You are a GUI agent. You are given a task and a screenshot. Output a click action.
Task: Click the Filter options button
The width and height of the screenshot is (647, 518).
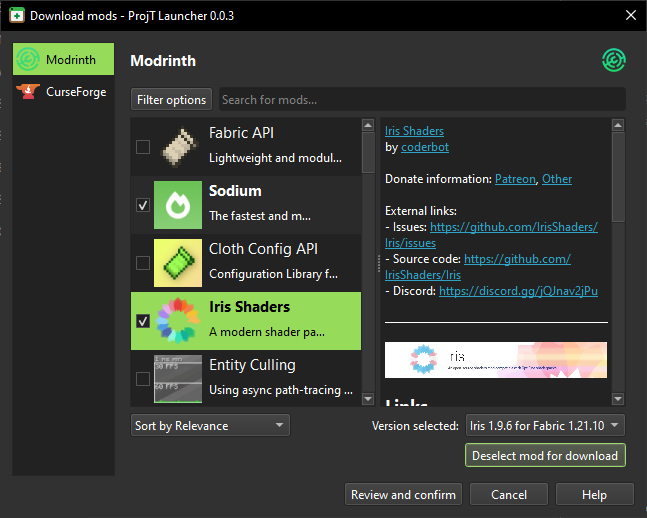click(171, 99)
